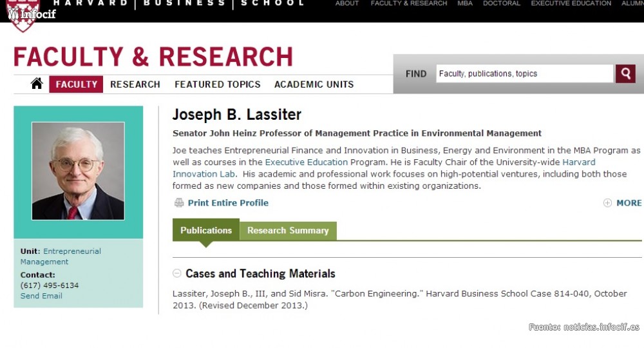
Task: Switch to the Research Summary tab
Action: click(288, 231)
